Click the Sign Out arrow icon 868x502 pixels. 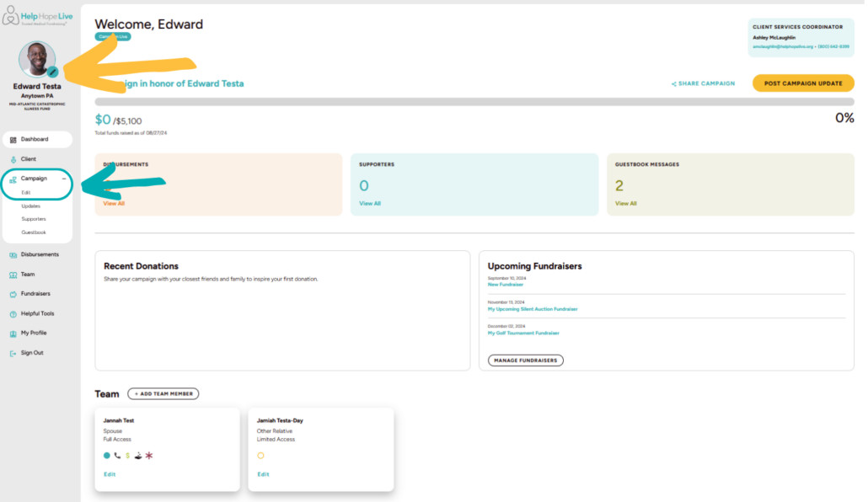(13, 353)
